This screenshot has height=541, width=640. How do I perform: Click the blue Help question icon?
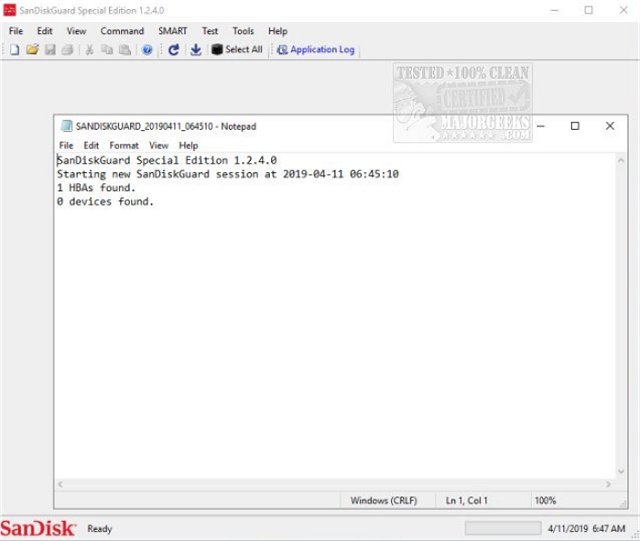pos(147,50)
